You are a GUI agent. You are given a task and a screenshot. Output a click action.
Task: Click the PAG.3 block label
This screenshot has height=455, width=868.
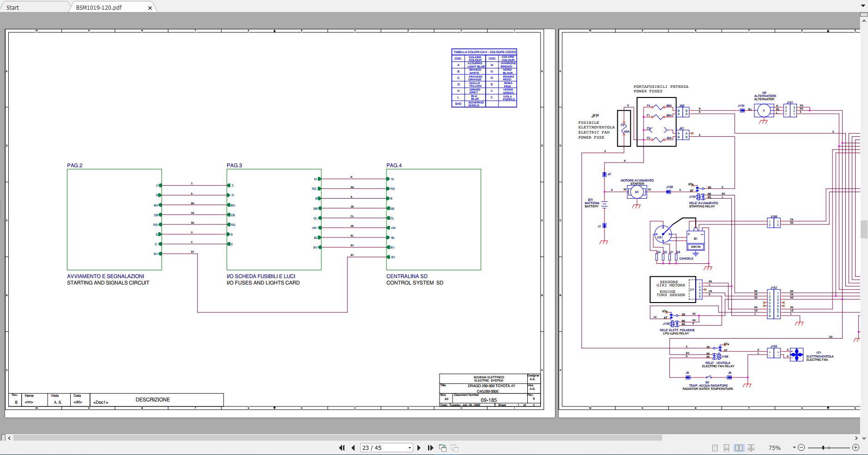tap(235, 165)
